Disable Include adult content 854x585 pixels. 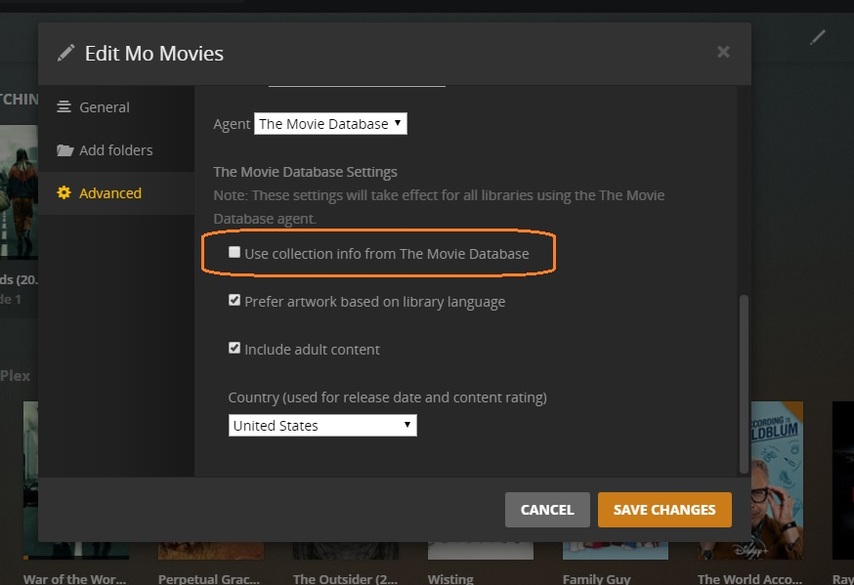click(x=234, y=348)
